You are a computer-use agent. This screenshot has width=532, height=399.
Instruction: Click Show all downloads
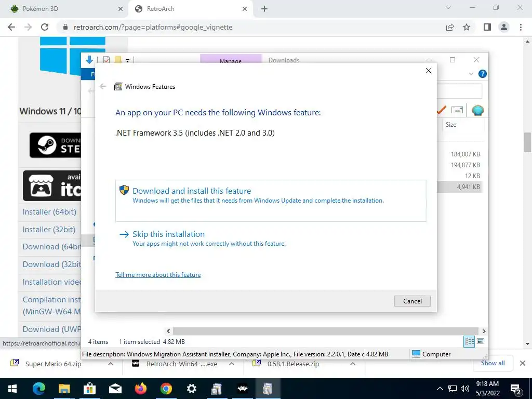click(x=493, y=363)
